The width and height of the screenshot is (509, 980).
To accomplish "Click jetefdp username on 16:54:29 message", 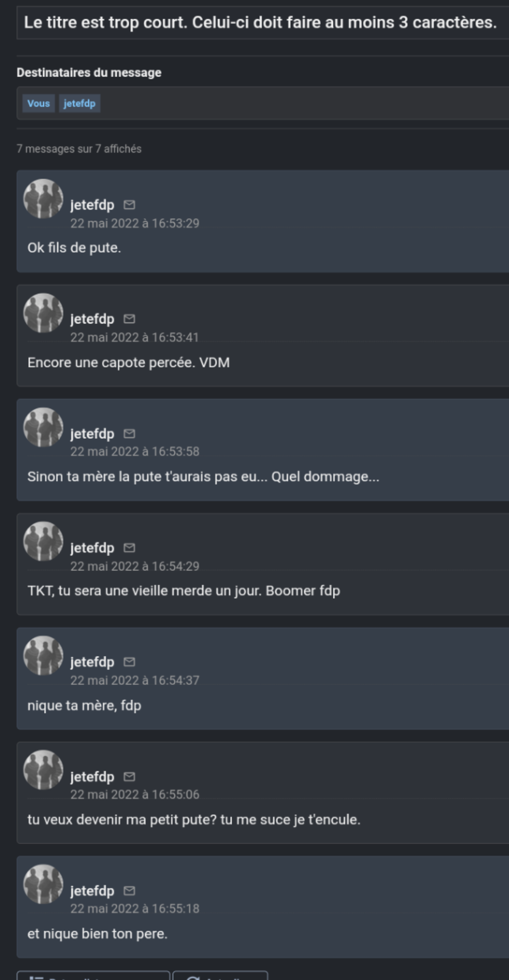I will (x=92, y=547).
